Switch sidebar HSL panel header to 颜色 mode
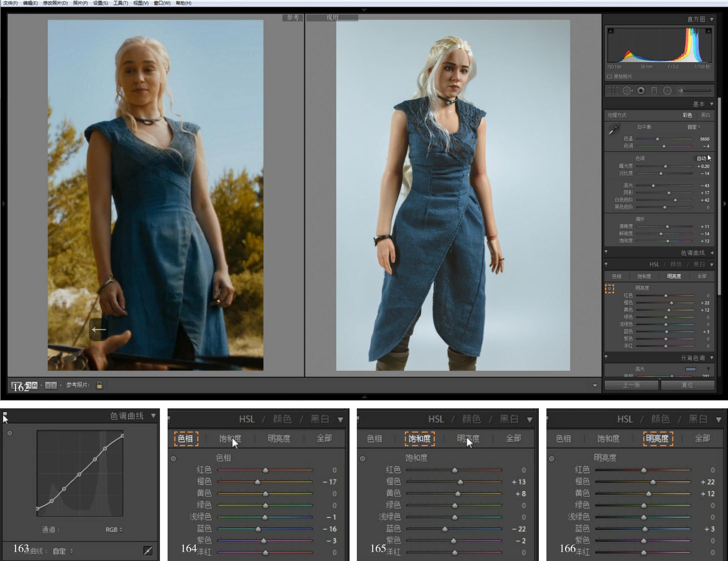 (676, 264)
